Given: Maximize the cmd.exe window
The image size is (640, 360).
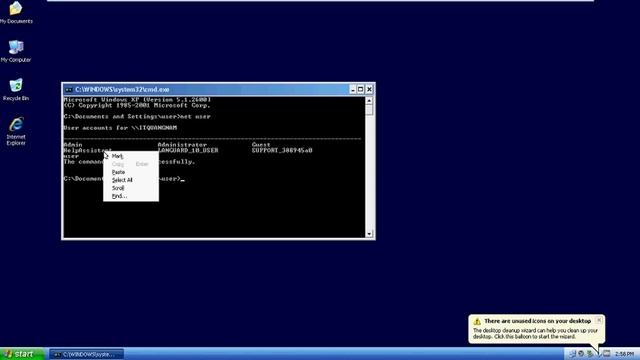Looking at the screenshot, I should point(360,89).
